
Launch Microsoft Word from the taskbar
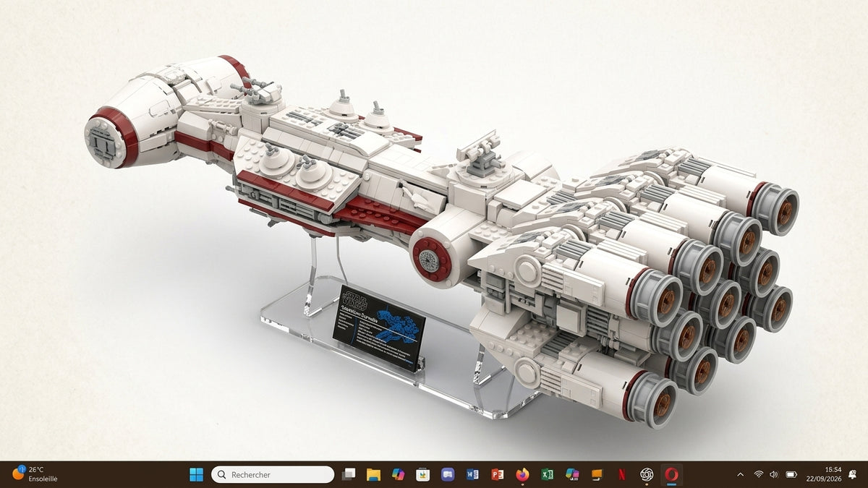click(x=473, y=474)
